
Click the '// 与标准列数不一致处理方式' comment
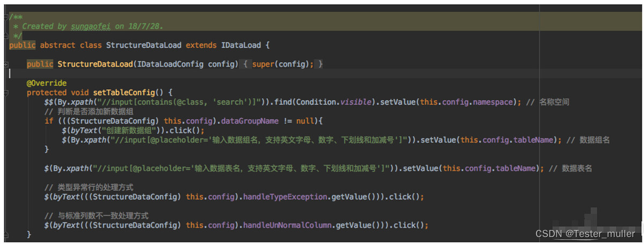click(97, 216)
